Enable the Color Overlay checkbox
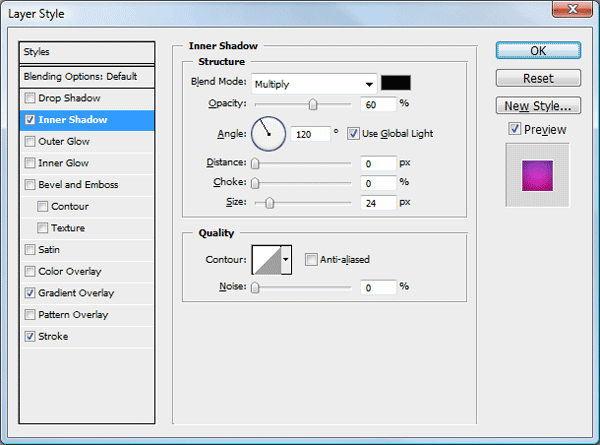The width and height of the screenshot is (600, 445). pos(29,272)
